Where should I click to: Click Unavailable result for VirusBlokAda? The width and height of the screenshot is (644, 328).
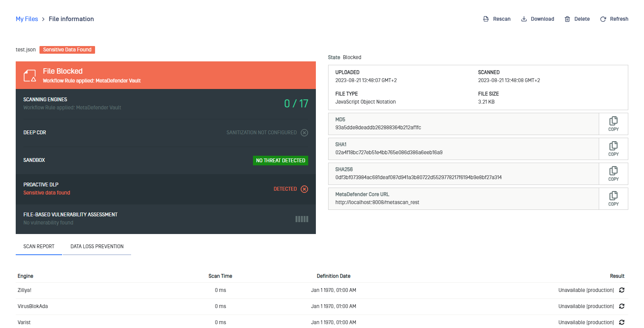pyautogui.click(x=586, y=307)
